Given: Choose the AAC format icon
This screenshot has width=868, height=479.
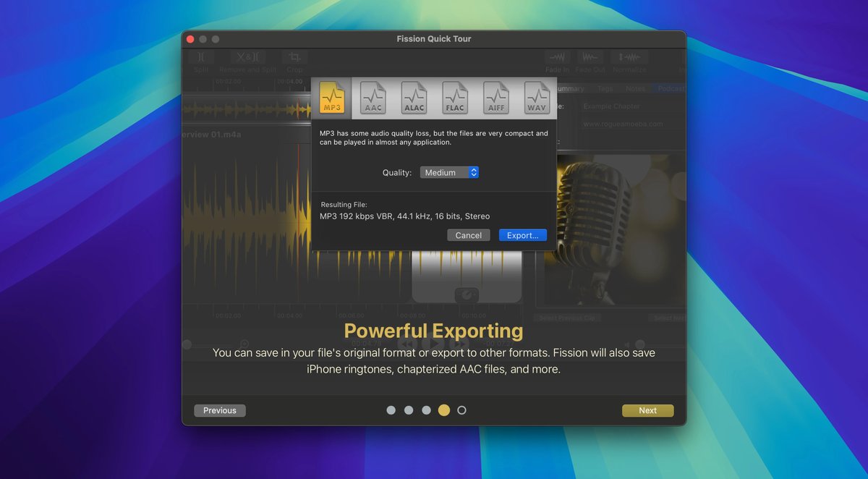Looking at the screenshot, I should (373, 98).
